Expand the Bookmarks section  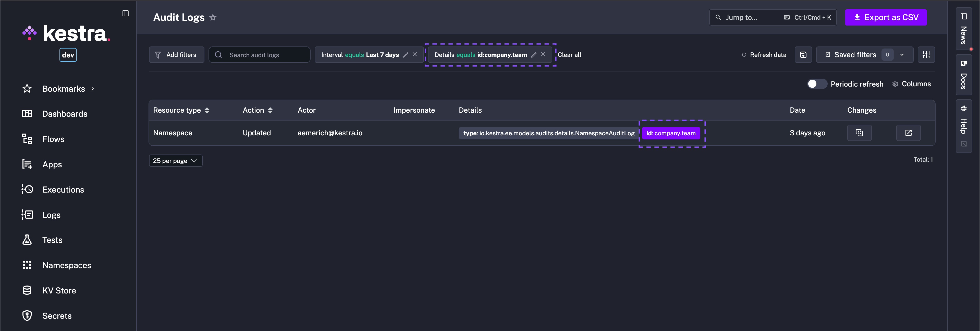click(92, 88)
